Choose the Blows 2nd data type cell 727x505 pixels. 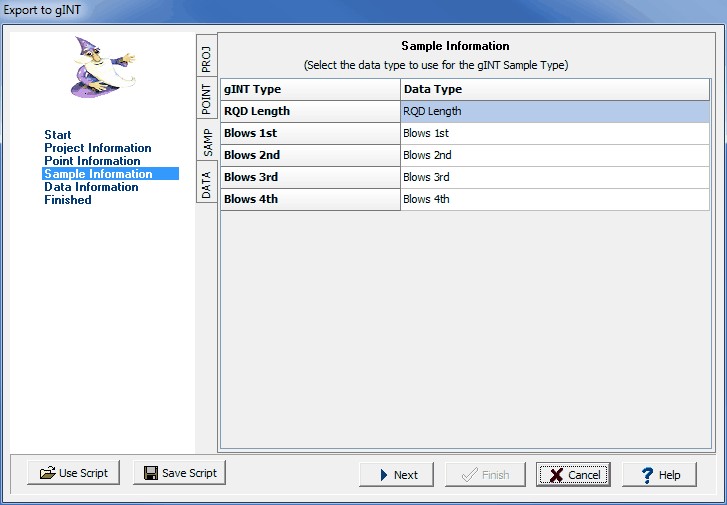pyautogui.click(x=555, y=155)
